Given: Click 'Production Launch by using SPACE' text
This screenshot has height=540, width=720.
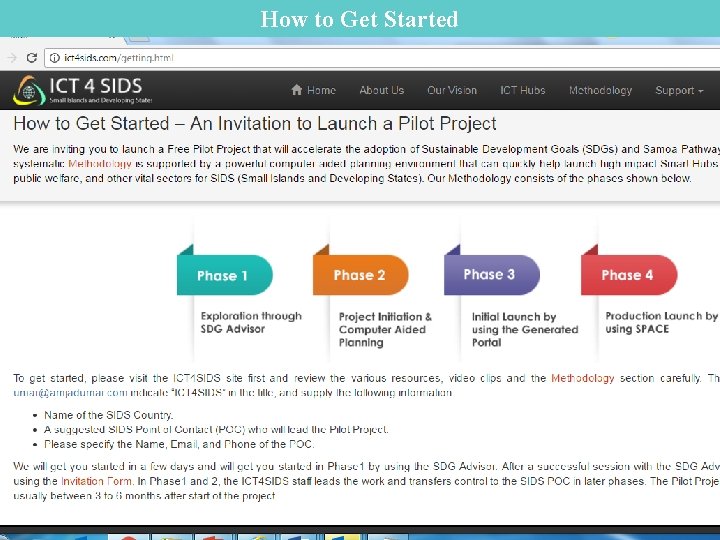Looking at the screenshot, I should (x=661, y=322).
